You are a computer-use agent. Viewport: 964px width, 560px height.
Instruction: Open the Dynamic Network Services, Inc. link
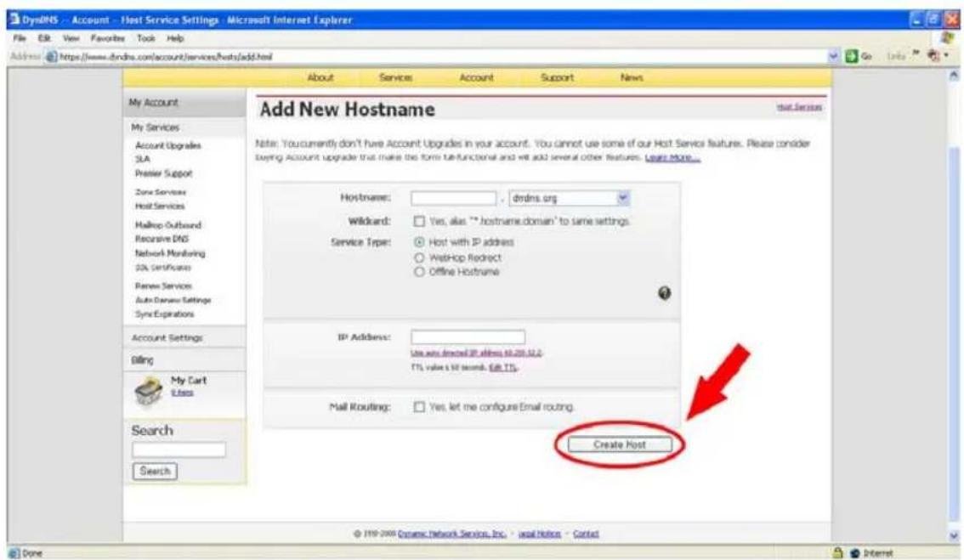pos(452,534)
